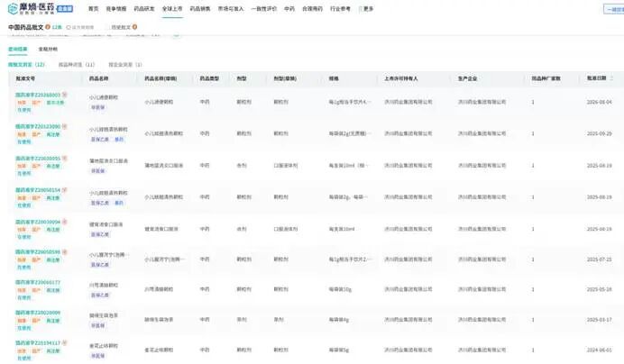Click the icon beside approval number Z20030094
624x364 pixels.
(x=64, y=222)
